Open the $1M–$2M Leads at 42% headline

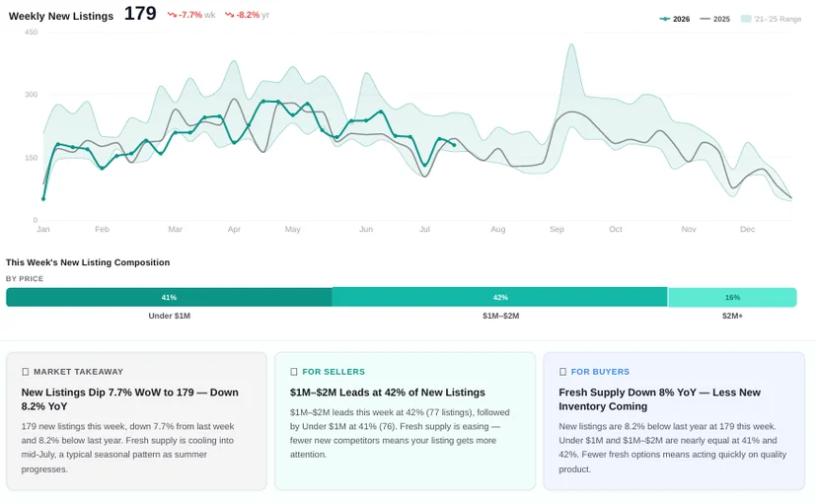click(x=388, y=393)
